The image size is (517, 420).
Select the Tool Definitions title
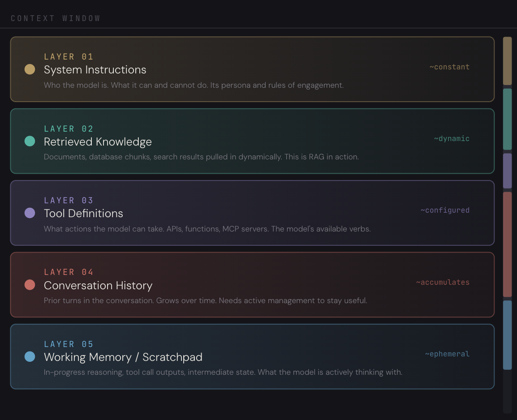pyautogui.click(x=83, y=214)
